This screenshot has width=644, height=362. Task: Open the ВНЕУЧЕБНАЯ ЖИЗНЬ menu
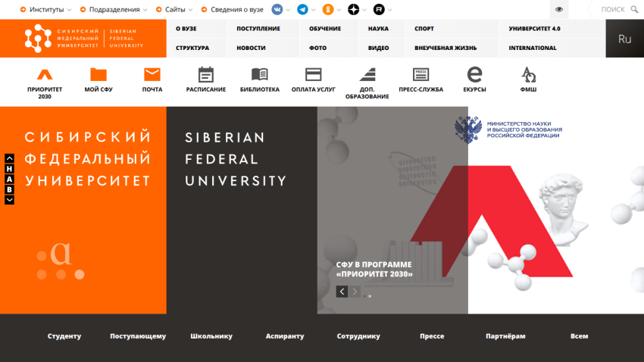point(445,48)
